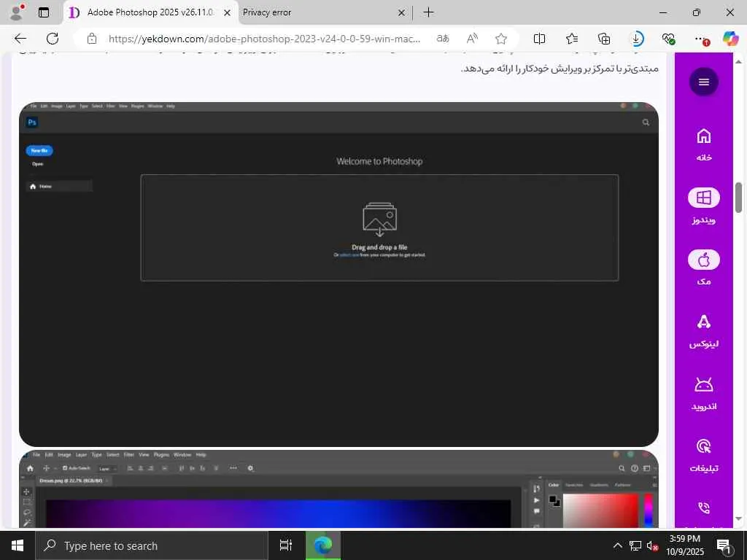The height and width of the screenshot is (560, 747).
Task: Open the tab actions menu
Action: coord(44,12)
